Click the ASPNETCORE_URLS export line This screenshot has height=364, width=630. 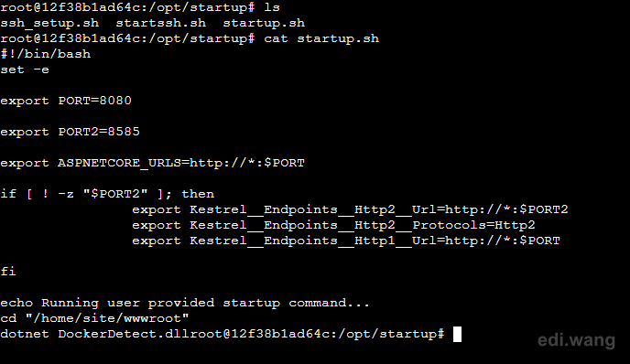153,163
